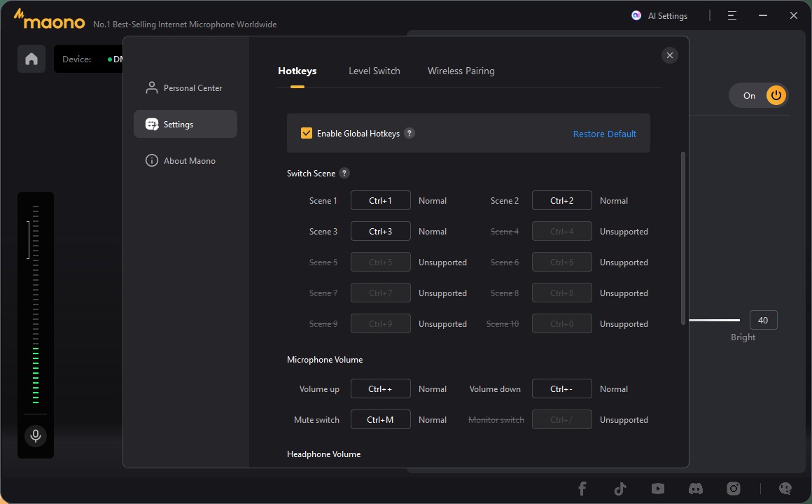The width and height of the screenshot is (812, 504).
Task: Click the Restore Default link
Action: click(x=604, y=134)
